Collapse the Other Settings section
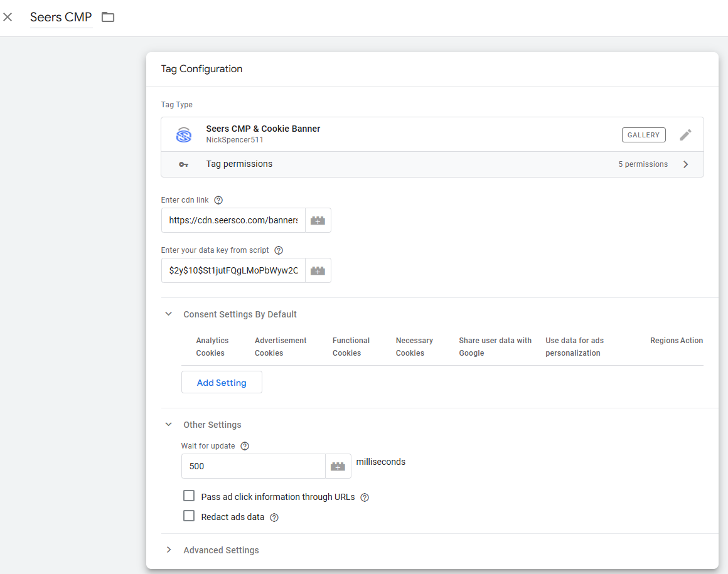The height and width of the screenshot is (574, 728). pos(168,425)
